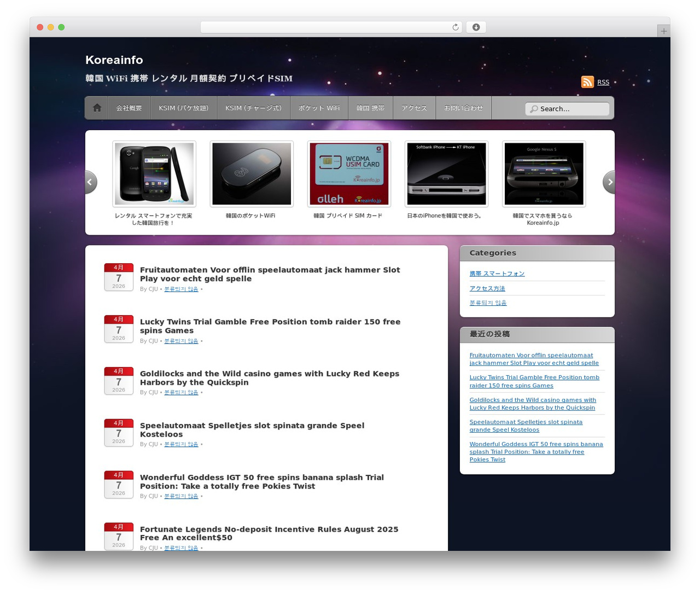Select Google Nexus S thumbnail
700x593 pixels.
544,174
